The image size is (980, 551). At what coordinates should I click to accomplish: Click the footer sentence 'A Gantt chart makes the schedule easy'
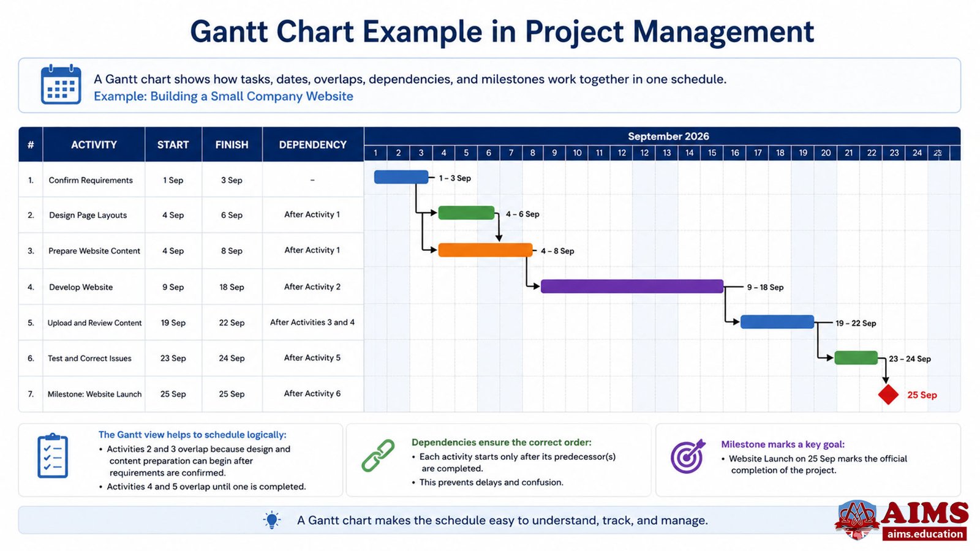point(502,520)
